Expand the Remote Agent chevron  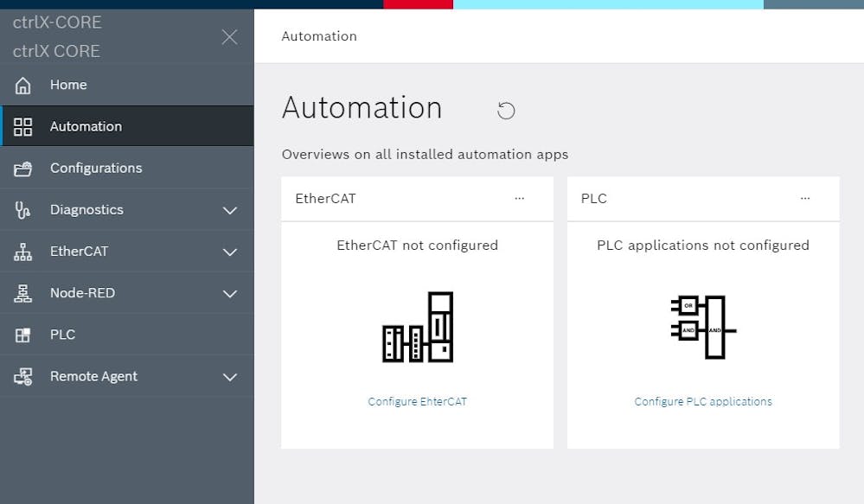(230, 377)
